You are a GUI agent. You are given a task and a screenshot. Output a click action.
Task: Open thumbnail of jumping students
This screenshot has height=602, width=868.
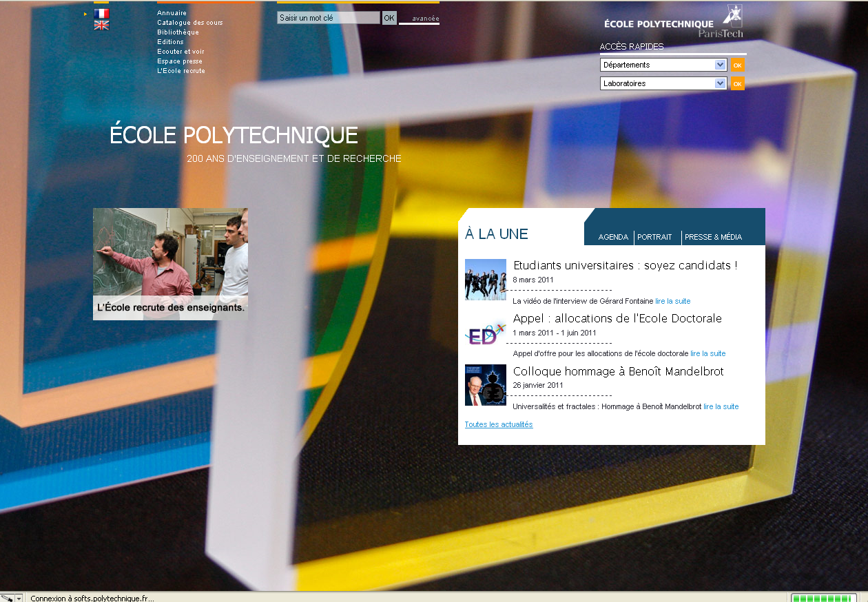(x=486, y=280)
